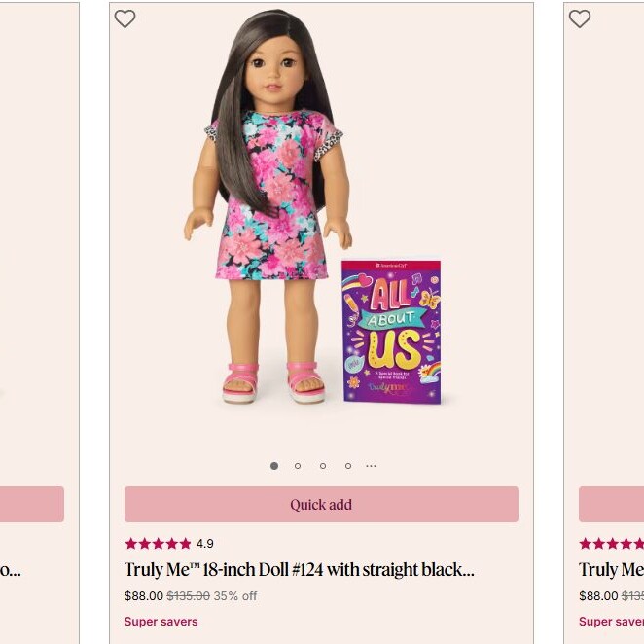The width and height of the screenshot is (644, 644).
Task: Click the $88.00 sale price of Doll #124
Action: click(144, 596)
